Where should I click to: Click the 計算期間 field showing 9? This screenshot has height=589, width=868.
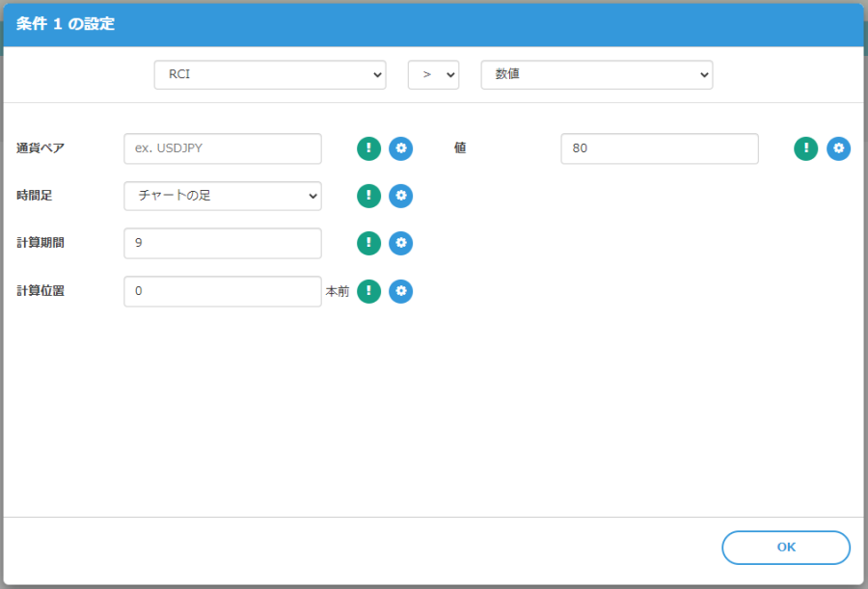(x=222, y=243)
